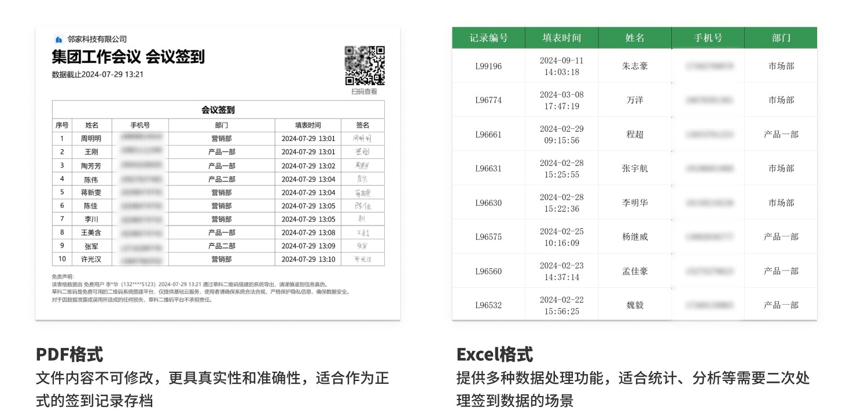868x418 pixels.
Task: Select the 记录编号 column header
Action: click(x=488, y=38)
